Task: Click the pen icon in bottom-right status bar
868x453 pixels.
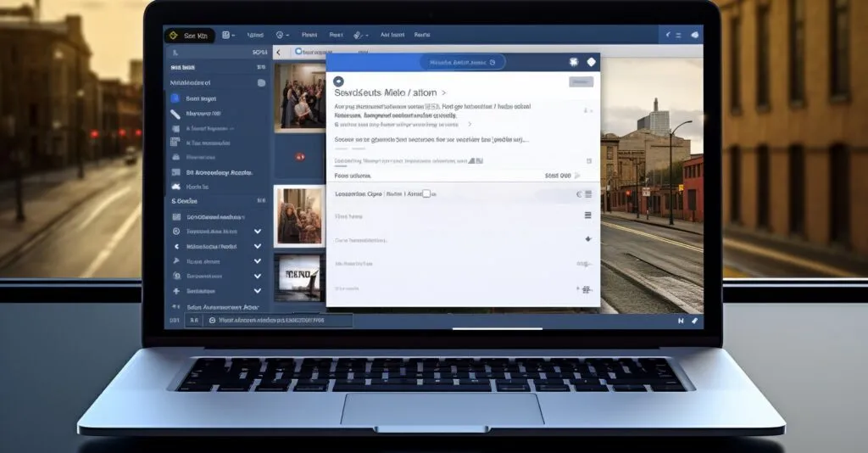Action: tap(694, 321)
